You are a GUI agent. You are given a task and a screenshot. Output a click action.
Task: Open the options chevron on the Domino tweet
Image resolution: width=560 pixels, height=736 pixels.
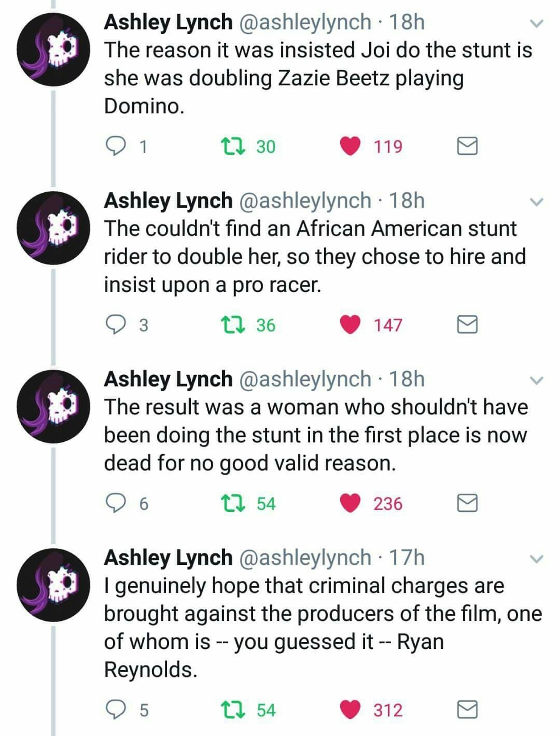click(536, 23)
